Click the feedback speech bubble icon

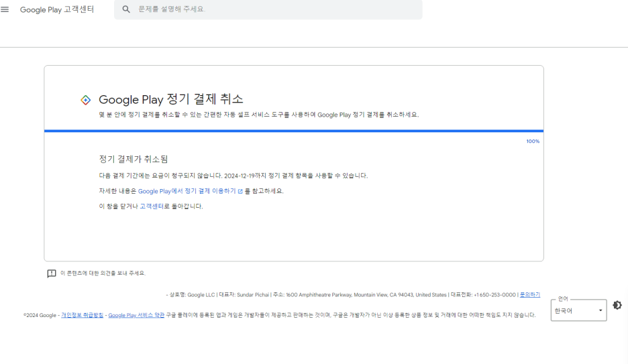coord(52,274)
